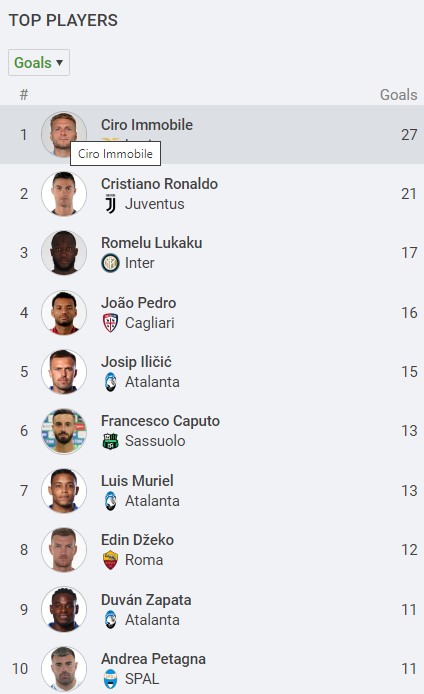
Task: Click the SPAL club crest icon
Action: (x=110, y=679)
